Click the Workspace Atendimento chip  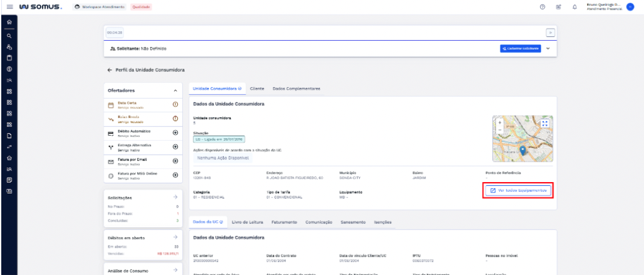pyautogui.click(x=99, y=7)
